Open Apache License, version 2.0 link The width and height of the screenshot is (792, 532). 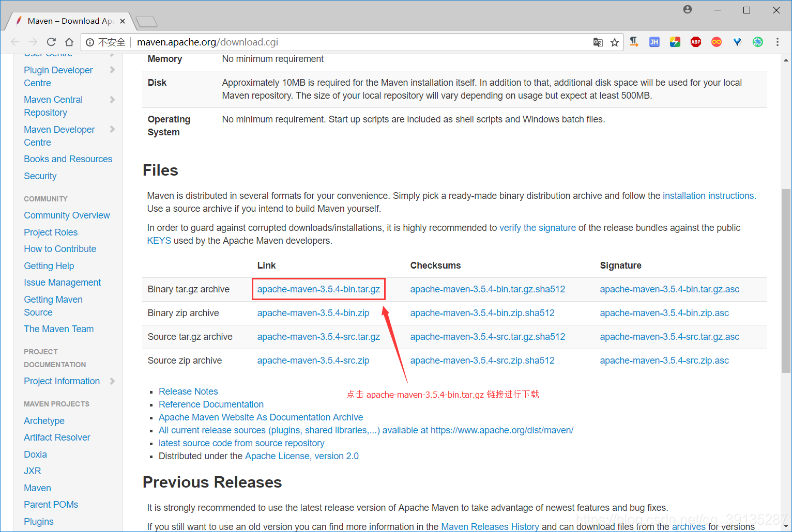click(302, 456)
